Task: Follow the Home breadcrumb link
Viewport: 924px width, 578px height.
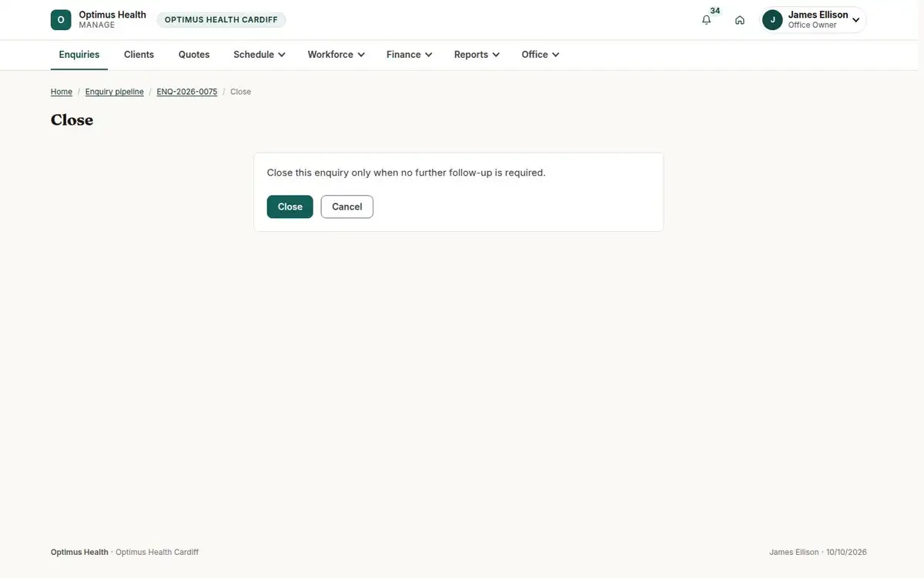Action: tap(62, 92)
